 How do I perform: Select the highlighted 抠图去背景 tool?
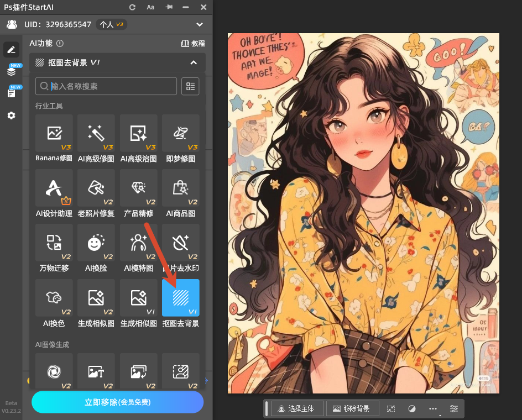coord(181,298)
